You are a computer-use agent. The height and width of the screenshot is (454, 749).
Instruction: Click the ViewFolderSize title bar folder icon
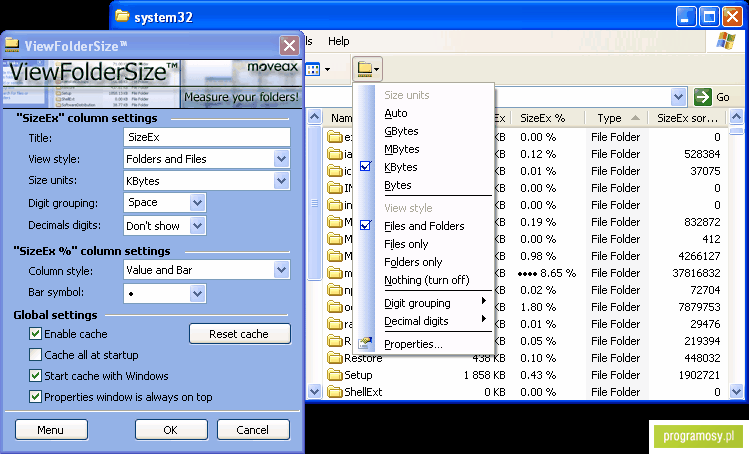click(x=12, y=45)
